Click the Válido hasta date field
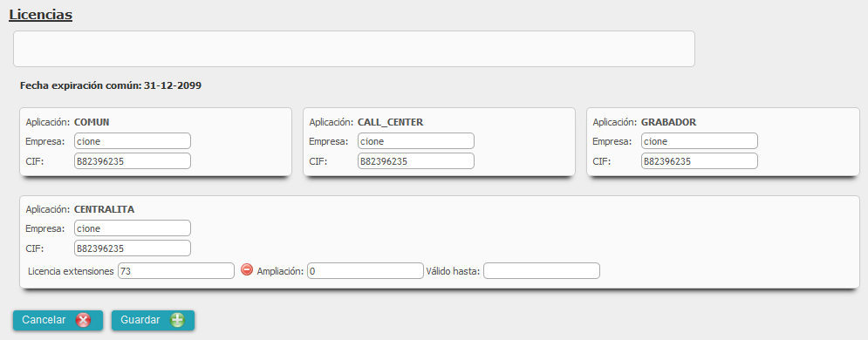This screenshot has height=340, width=868. coord(542,271)
